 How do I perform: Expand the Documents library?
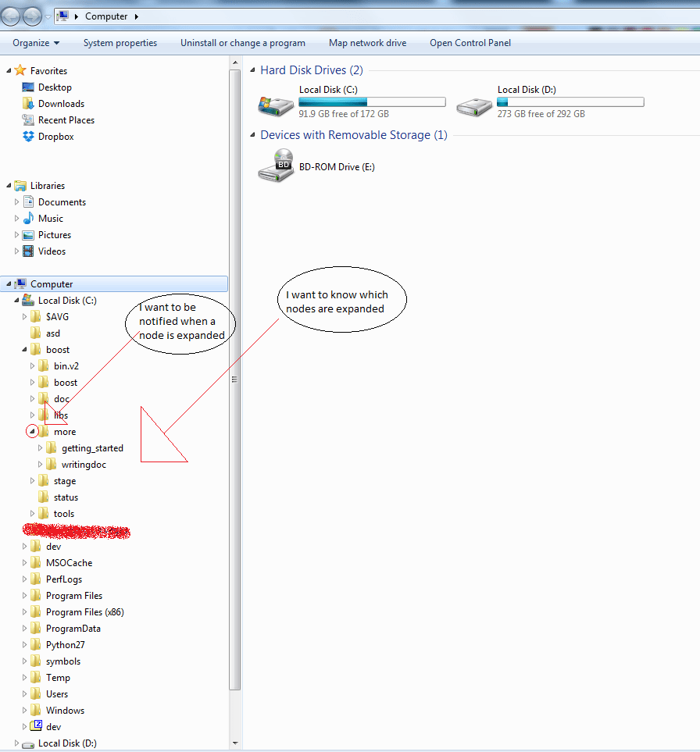pyautogui.click(x=17, y=201)
